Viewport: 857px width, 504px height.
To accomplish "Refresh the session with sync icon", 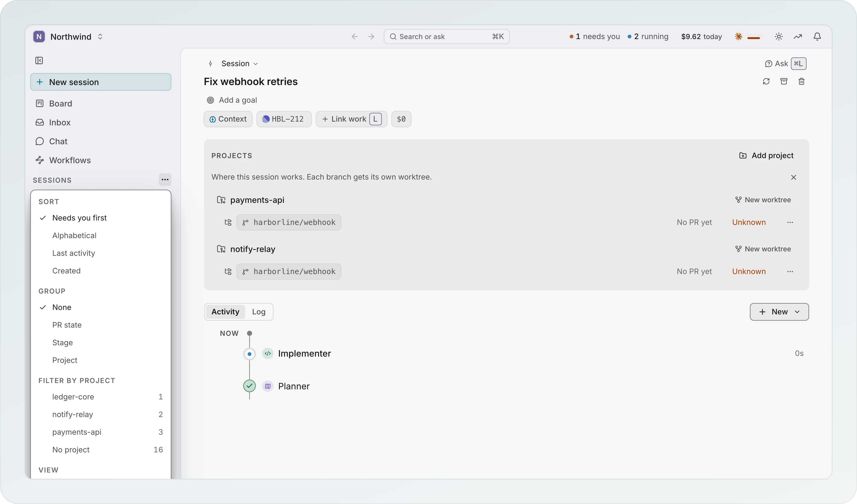I will 766,81.
